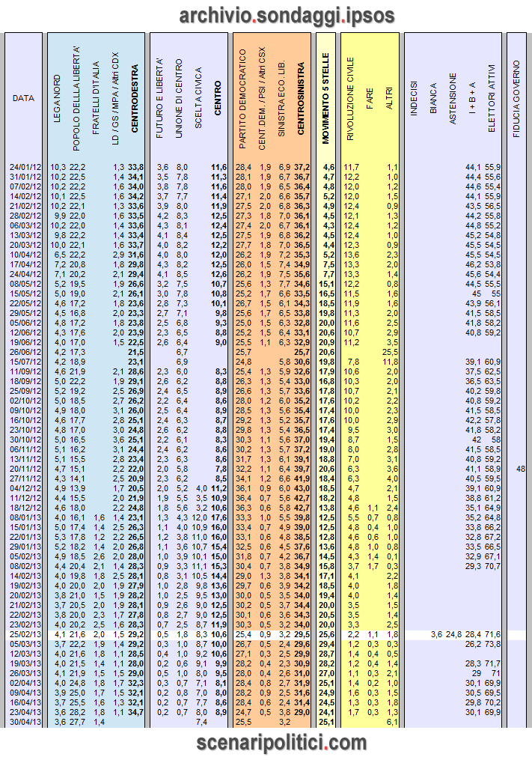Select the FIDUCIA GOVERNO column header
The image size is (532, 760).
[x=516, y=99]
